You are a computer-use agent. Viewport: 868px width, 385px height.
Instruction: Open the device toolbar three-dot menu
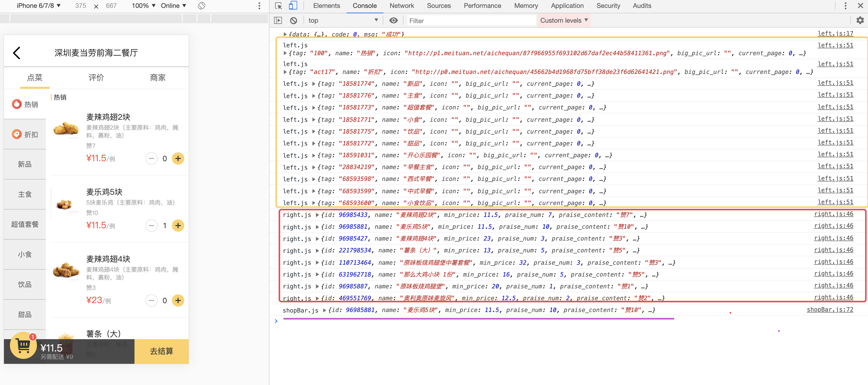click(259, 6)
